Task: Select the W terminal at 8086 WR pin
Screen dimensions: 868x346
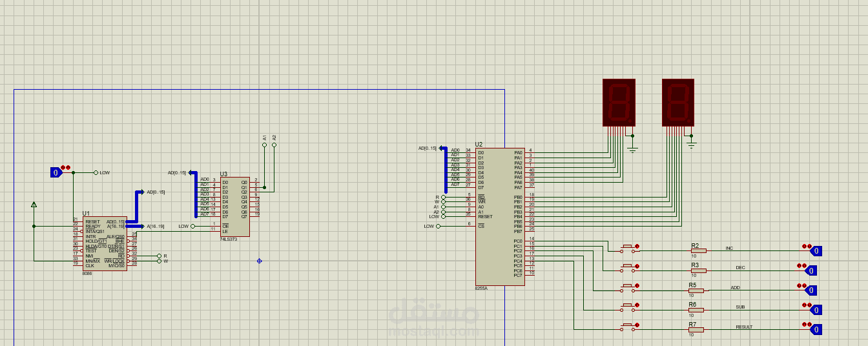Action: tap(159, 261)
